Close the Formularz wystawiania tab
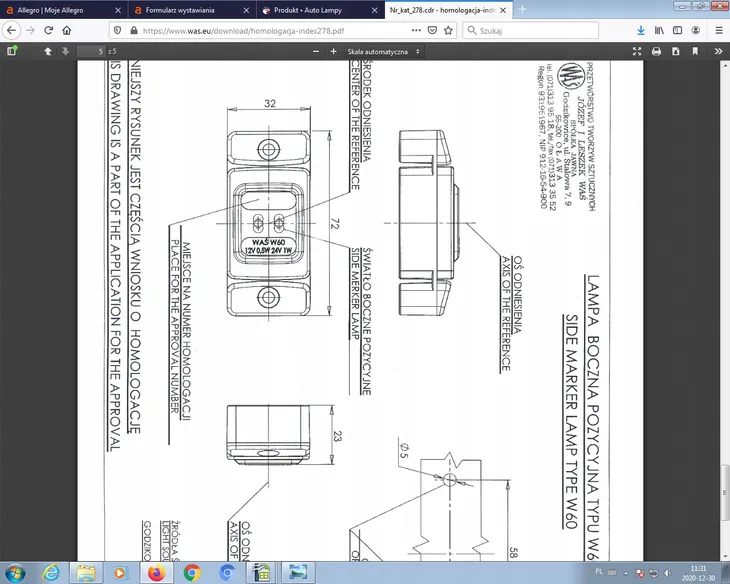This screenshot has height=584, width=730. [246, 10]
